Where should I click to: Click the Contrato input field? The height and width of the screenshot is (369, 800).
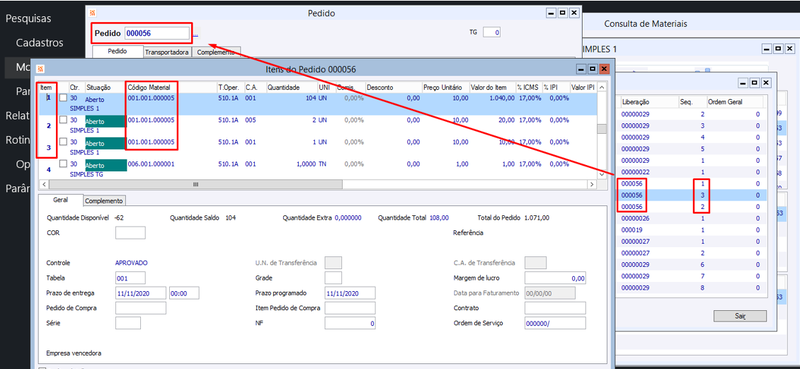(x=555, y=308)
